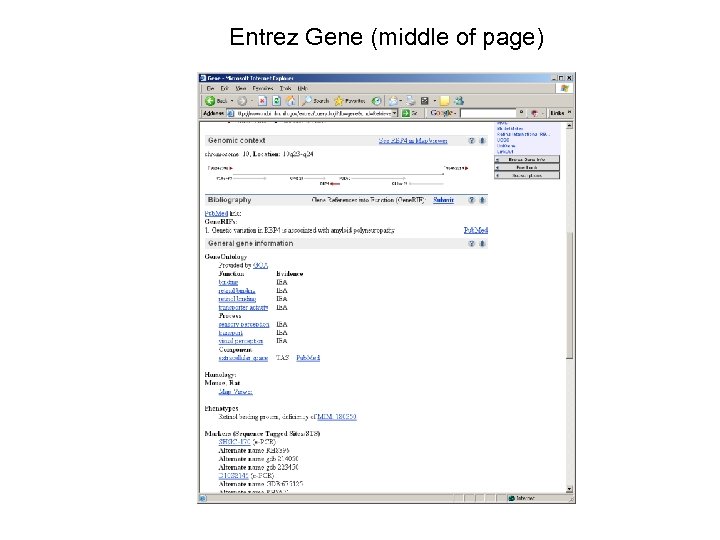Open the Favorites menu
The width and height of the screenshot is (720, 540).
click(263, 88)
